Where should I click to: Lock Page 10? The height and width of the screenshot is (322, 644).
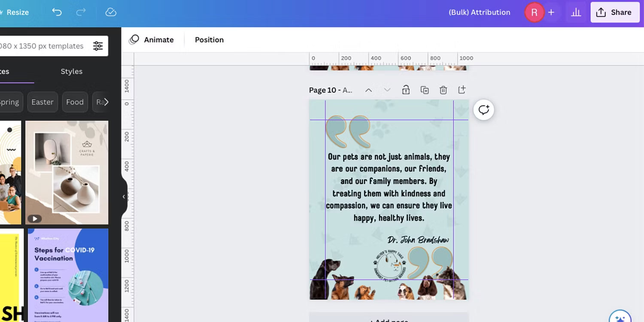pyautogui.click(x=406, y=90)
